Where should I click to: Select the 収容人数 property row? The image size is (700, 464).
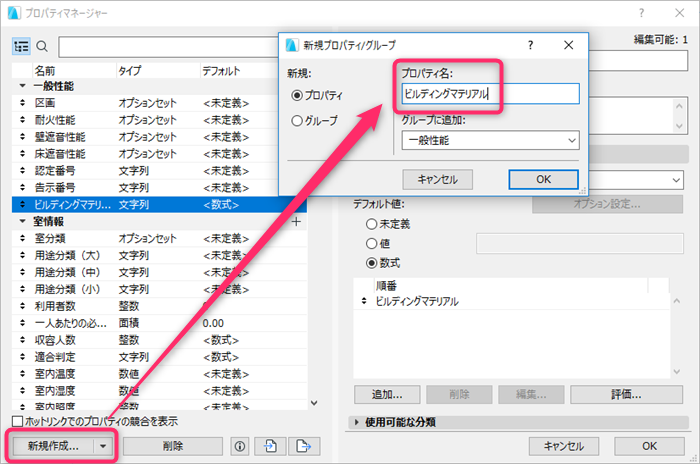[159, 340]
